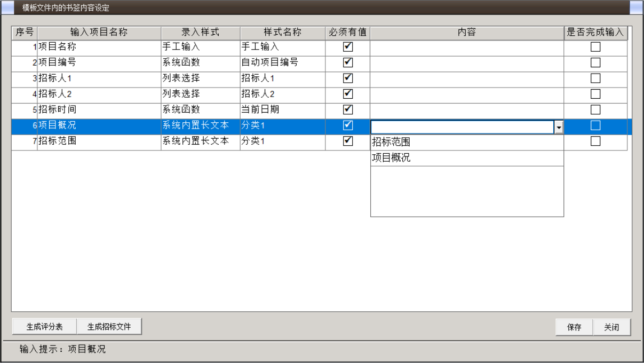Check 是否完成输入 for 招标人2 row
This screenshot has height=363, width=644.
point(595,94)
